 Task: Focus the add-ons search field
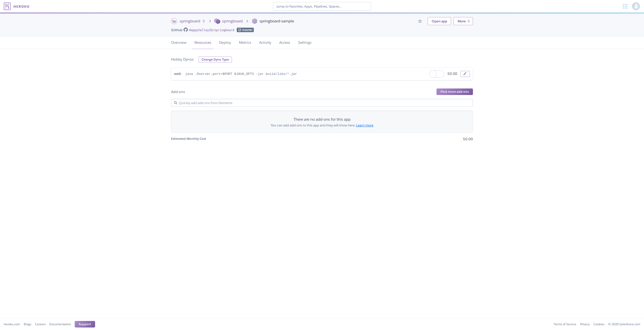click(322, 103)
